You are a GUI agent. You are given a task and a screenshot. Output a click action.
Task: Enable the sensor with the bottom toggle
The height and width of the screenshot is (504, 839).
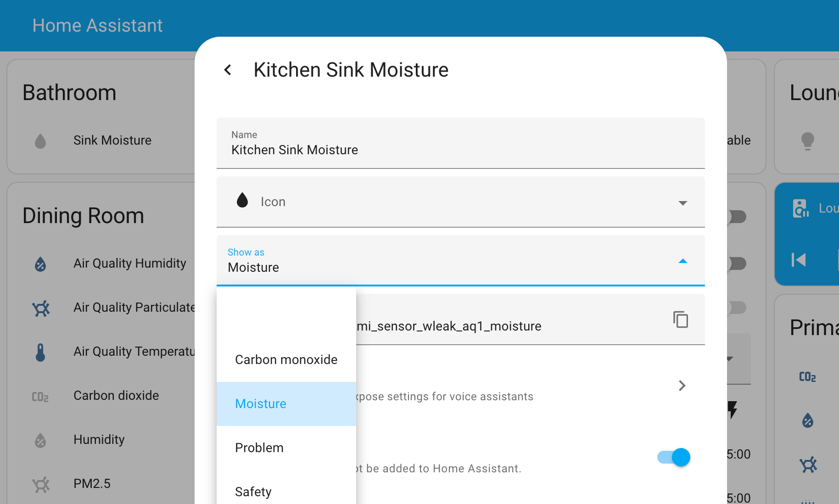click(673, 457)
